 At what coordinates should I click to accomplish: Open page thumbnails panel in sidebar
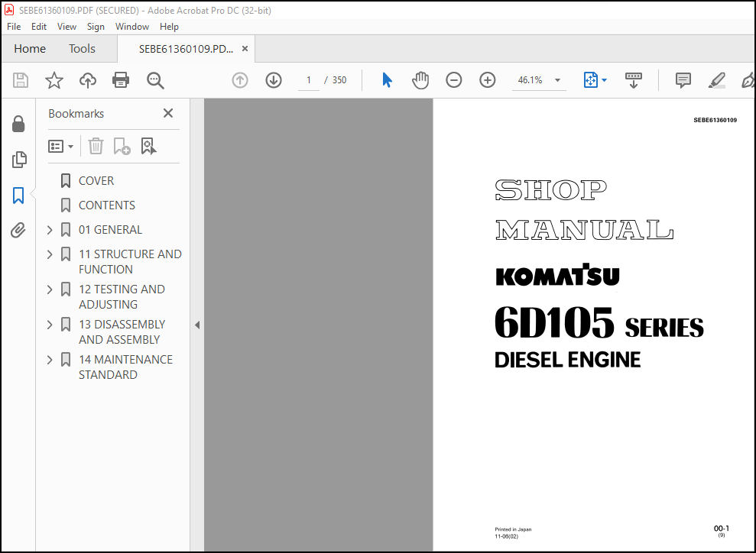pos(19,160)
